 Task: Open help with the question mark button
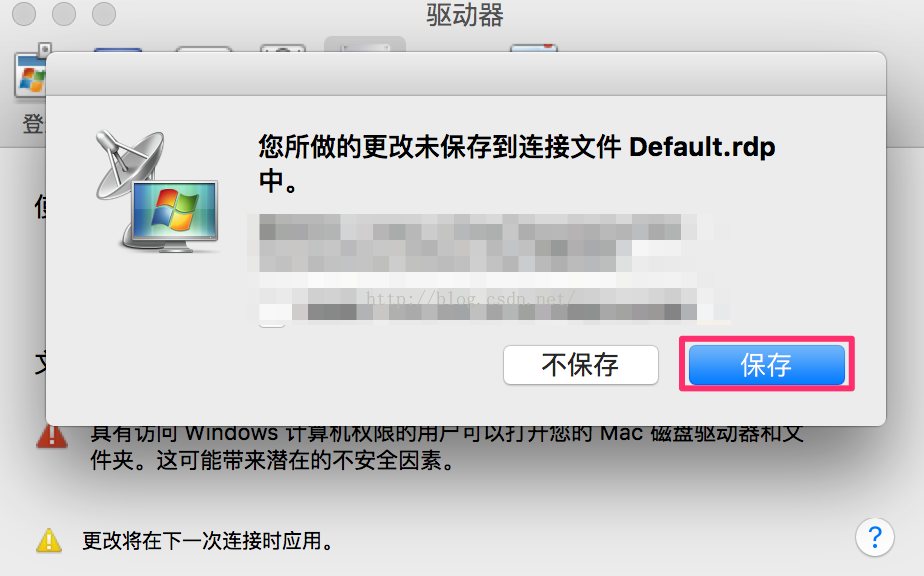click(x=875, y=537)
